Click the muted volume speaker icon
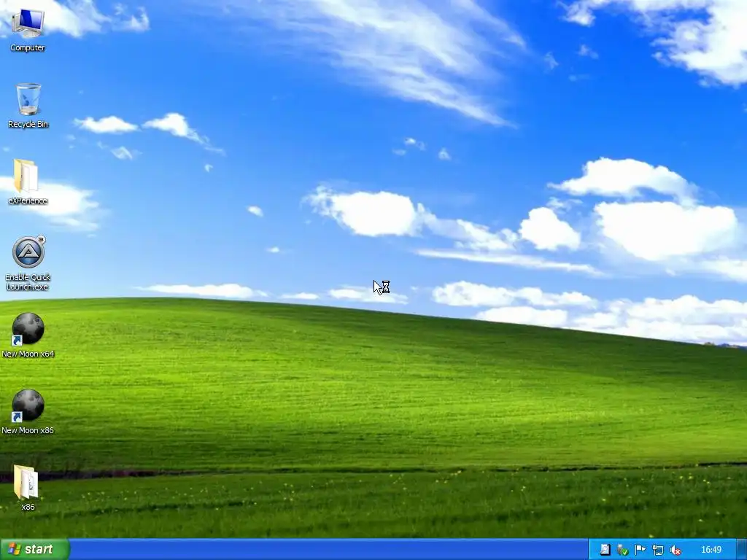The height and width of the screenshot is (560, 747). pyautogui.click(x=675, y=550)
